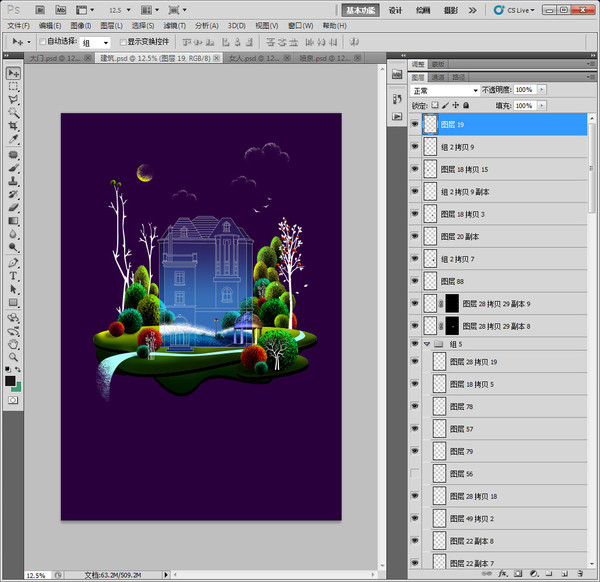Click the 不透明度 100% input field

coord(525,90)
